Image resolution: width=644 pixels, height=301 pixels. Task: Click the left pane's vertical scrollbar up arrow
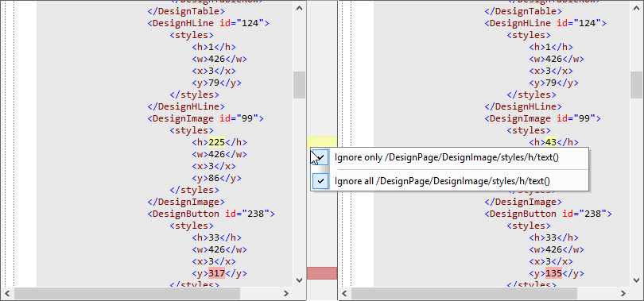[299, 7]
